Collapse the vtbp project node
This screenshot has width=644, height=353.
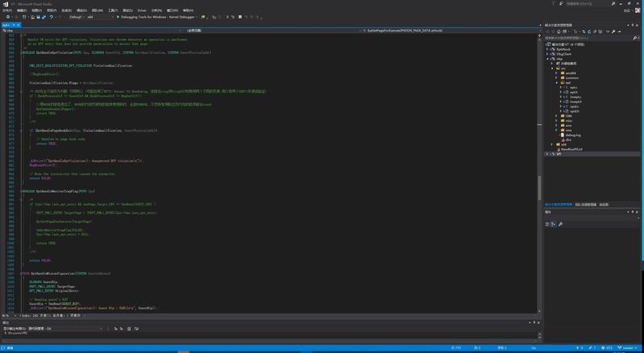pyautogui.click(x=547, y=59)
